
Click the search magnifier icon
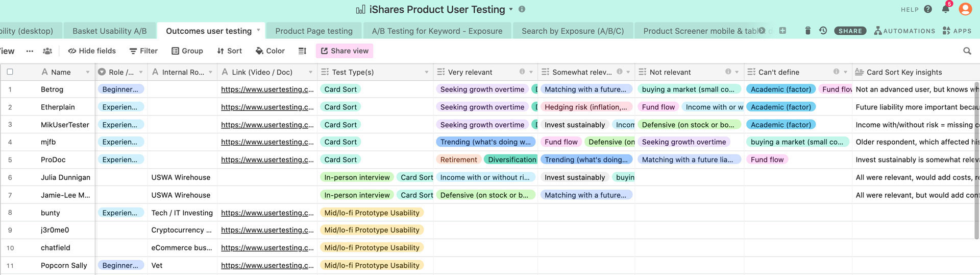967,51
